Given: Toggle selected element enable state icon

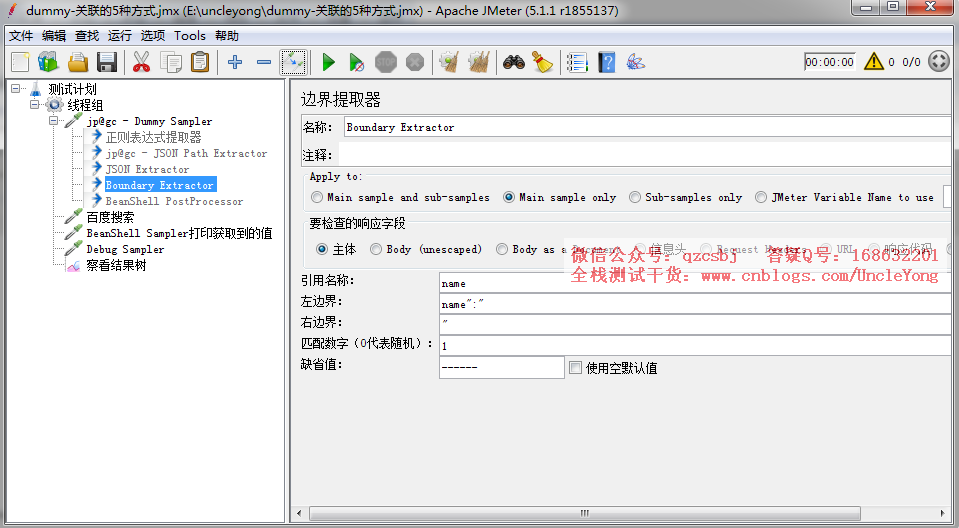Looking at the screenshot, I should [x=294, y=62].
